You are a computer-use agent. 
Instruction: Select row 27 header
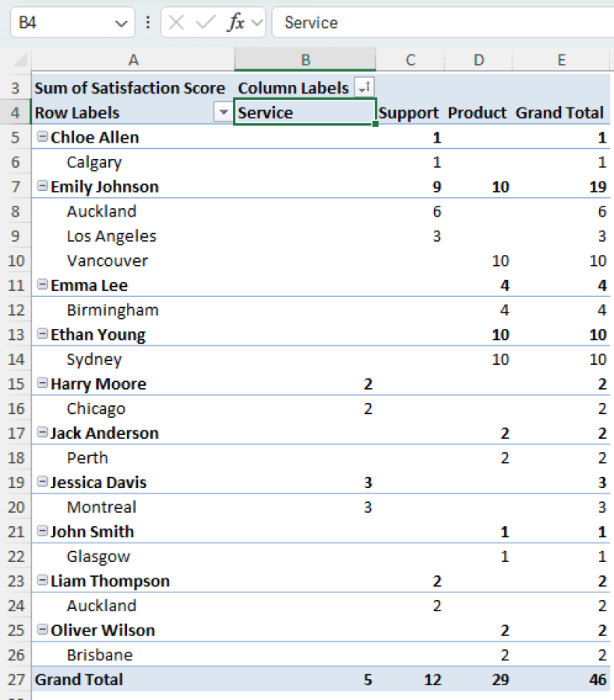[16, 679]
